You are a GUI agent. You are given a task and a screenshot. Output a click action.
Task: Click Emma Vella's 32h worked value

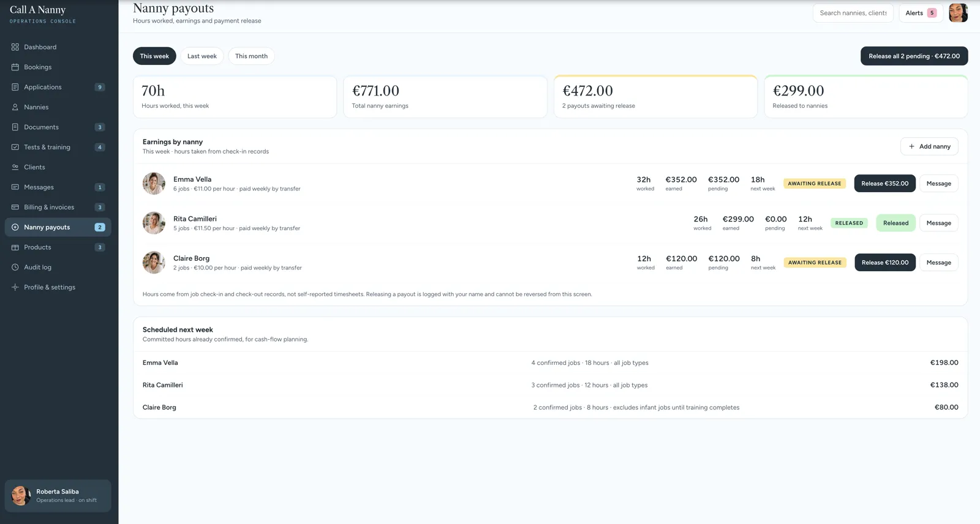click(644, 179)
